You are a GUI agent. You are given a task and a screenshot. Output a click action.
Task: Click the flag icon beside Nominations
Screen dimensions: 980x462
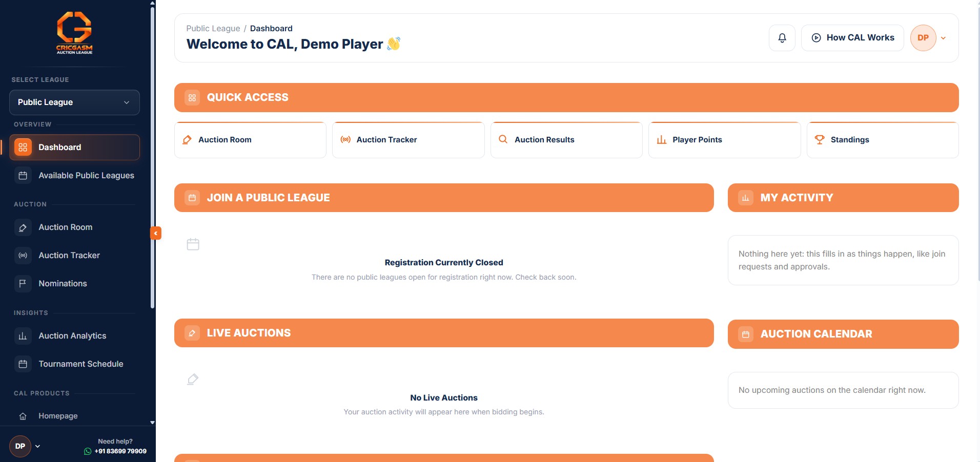coord(23,284)
